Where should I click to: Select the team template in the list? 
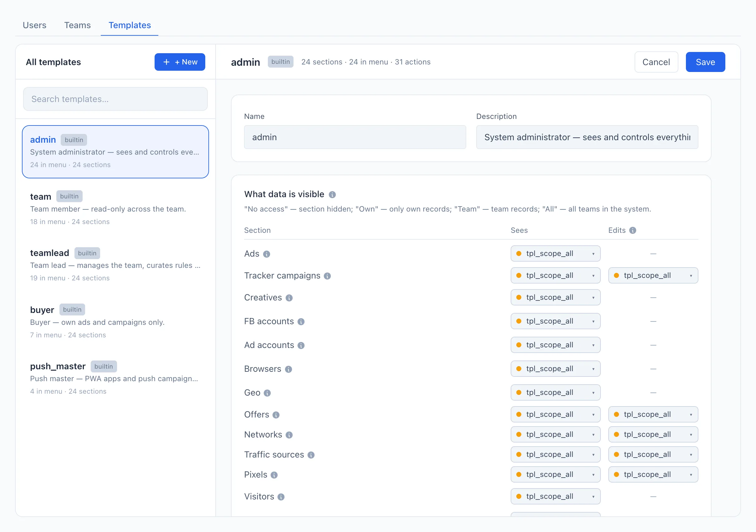[115, 208]
